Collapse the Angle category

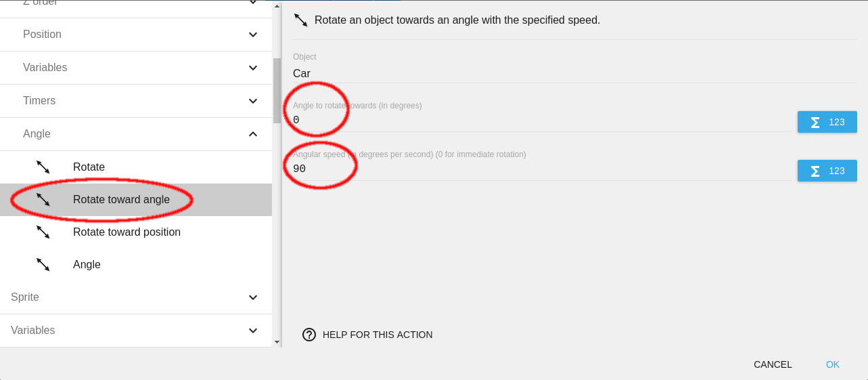pyautogui.click(x=252, y=134)
